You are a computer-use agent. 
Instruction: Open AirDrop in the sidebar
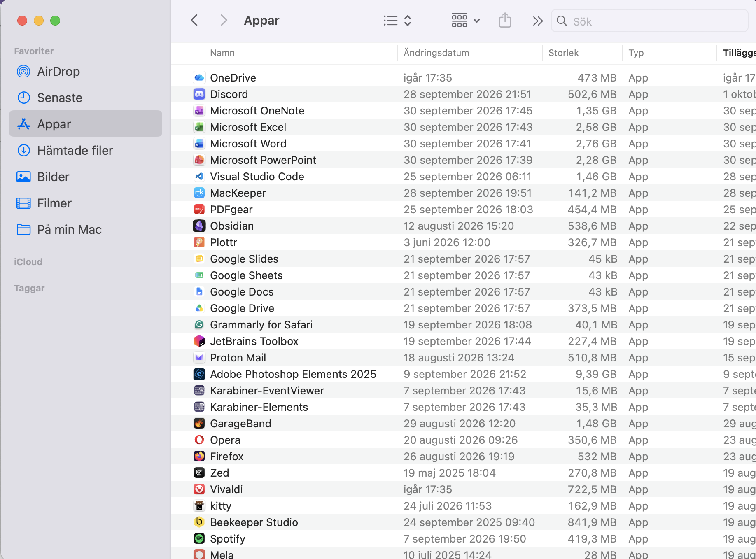[86, 71]
